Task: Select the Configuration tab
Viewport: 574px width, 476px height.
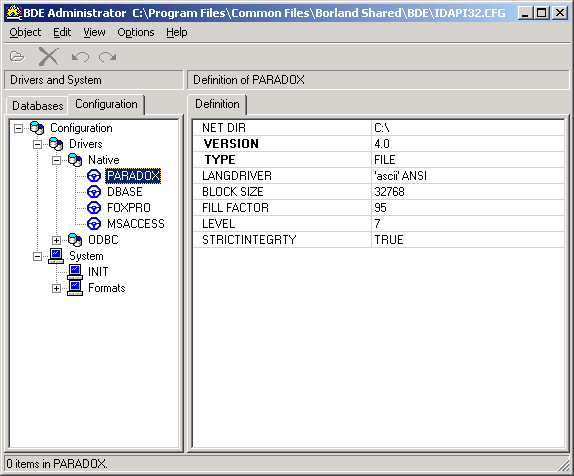Action: tap(106, 104)
